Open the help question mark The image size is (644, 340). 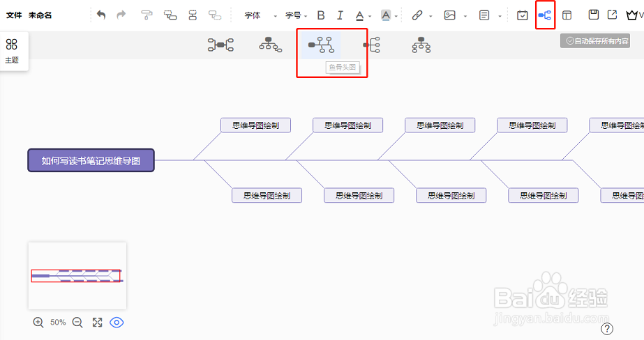pos(607,329)
